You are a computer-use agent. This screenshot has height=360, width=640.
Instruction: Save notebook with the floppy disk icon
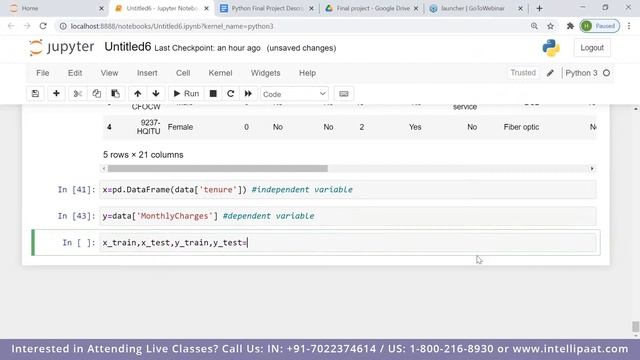point(35,94)
